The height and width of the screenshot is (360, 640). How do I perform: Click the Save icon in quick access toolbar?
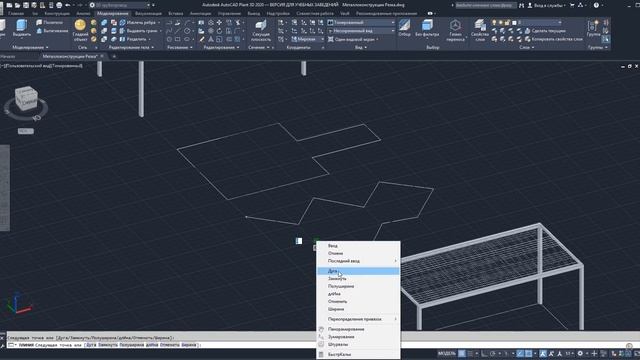(x=26, y=5)
